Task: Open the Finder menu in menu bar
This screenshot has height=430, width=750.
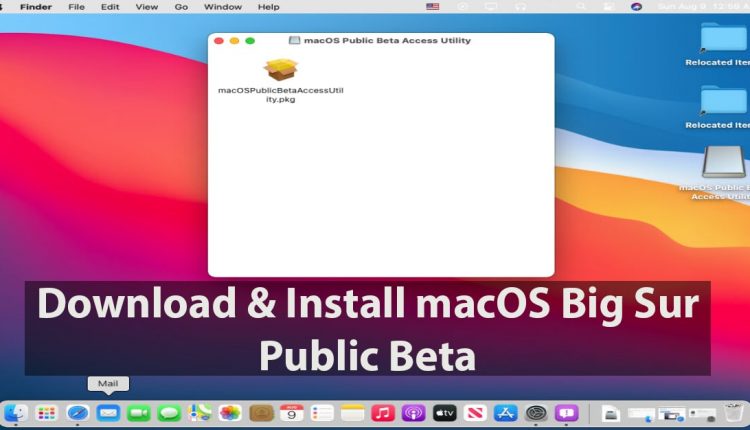Action: (36, 7)
